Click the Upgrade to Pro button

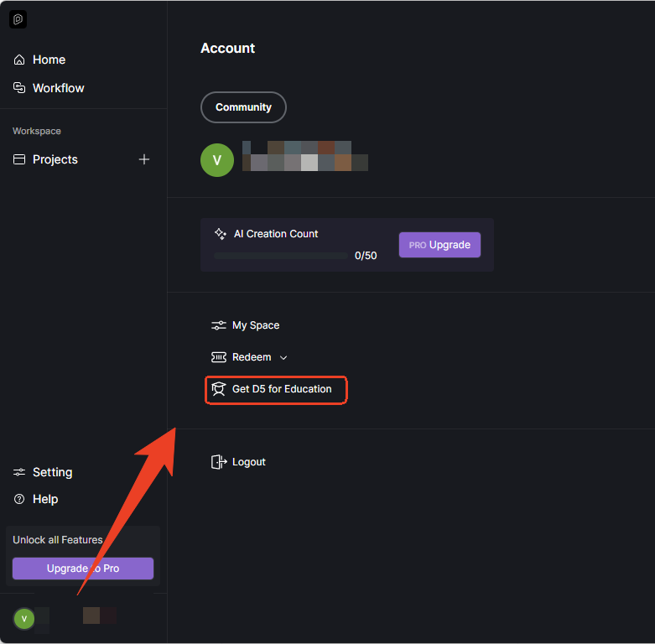pyautogui.click(x=83, y=569)
